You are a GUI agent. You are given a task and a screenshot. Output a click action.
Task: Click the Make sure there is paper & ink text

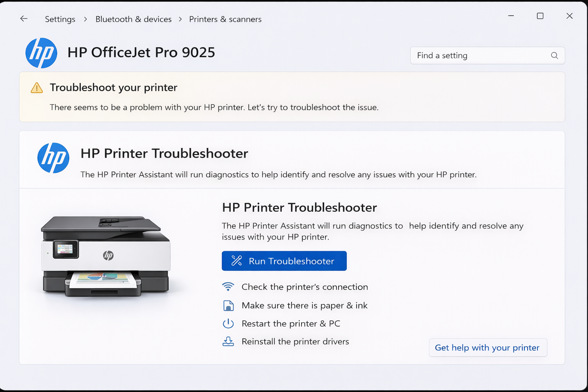pyautogui.click(x=304, y=305)
